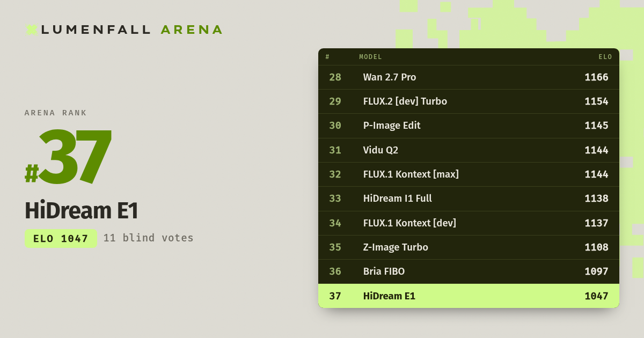Select the Wan 2.7 Pro row

[469, 77]
